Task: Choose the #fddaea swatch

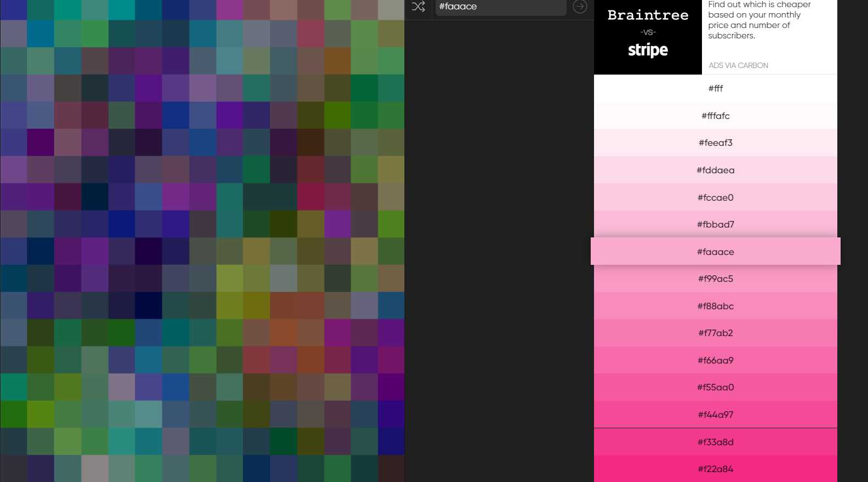Action: pyautogui.click(x=716, y=170)
